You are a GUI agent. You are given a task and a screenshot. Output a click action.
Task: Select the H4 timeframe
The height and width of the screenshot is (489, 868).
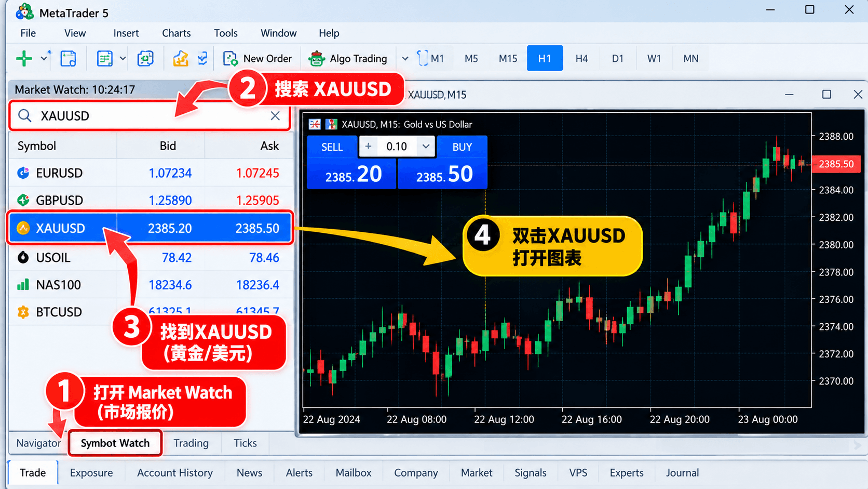[581, 59]
